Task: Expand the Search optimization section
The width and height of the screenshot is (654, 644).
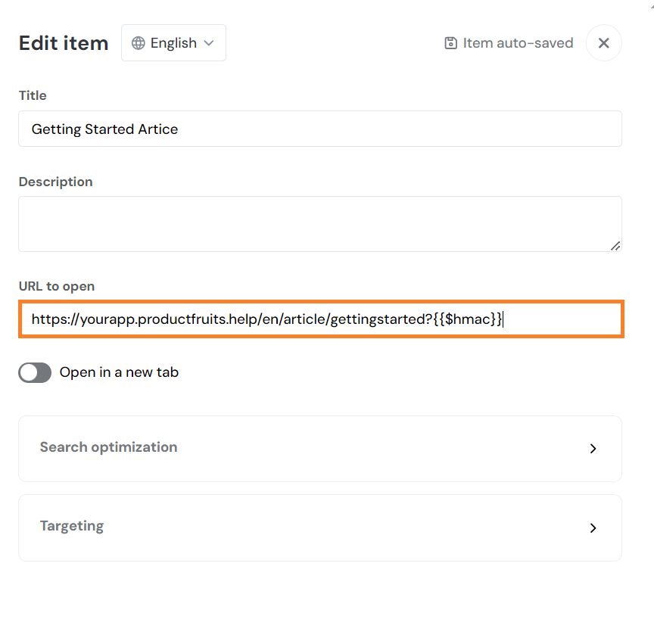Action: 319,448
